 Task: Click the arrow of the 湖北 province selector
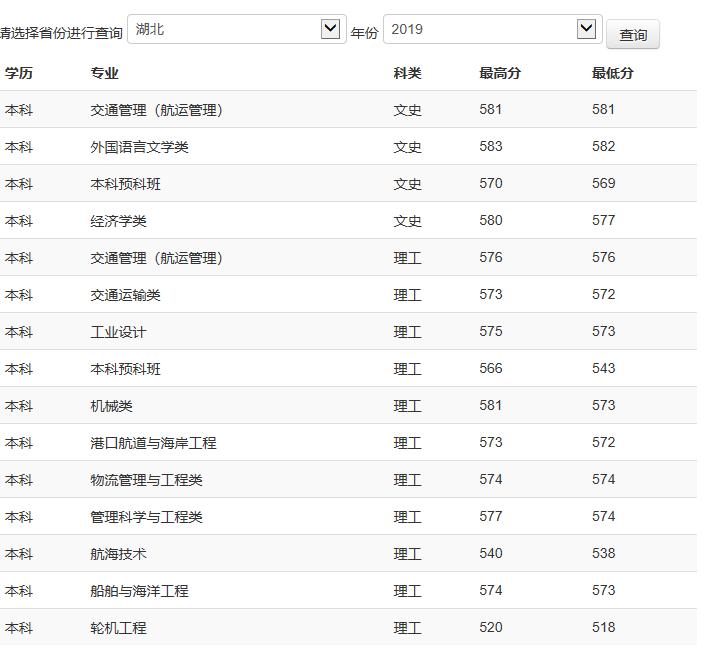330,29
